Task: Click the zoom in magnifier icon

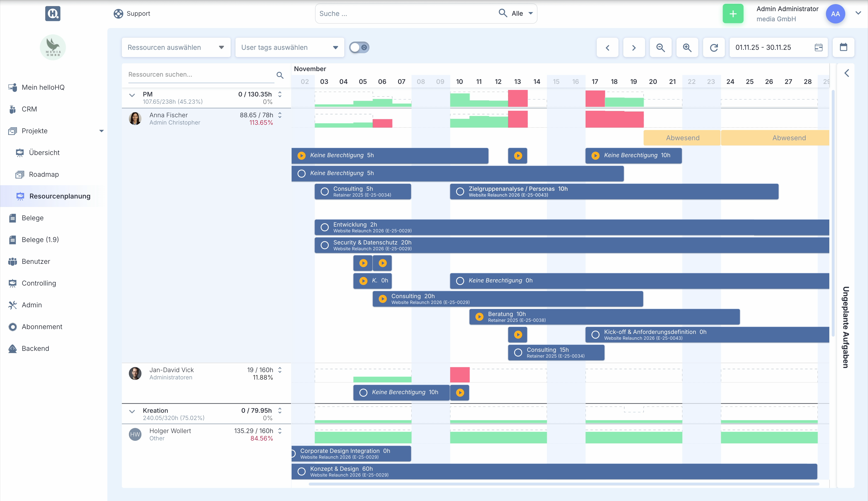Action: 687,47
